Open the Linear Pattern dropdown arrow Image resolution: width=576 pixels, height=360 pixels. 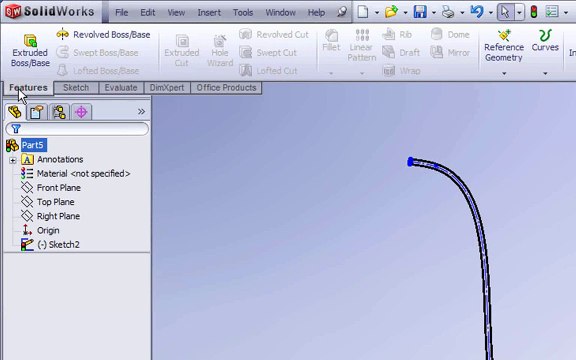point(362,73)
